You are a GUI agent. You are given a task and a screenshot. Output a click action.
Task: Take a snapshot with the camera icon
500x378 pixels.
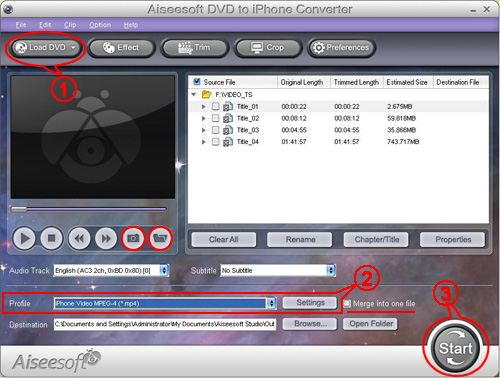point(133,238)
